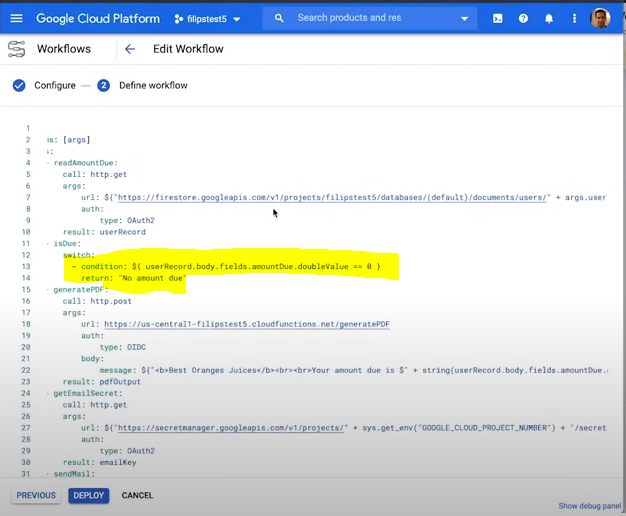Click the user account avatar

[601, 18]
